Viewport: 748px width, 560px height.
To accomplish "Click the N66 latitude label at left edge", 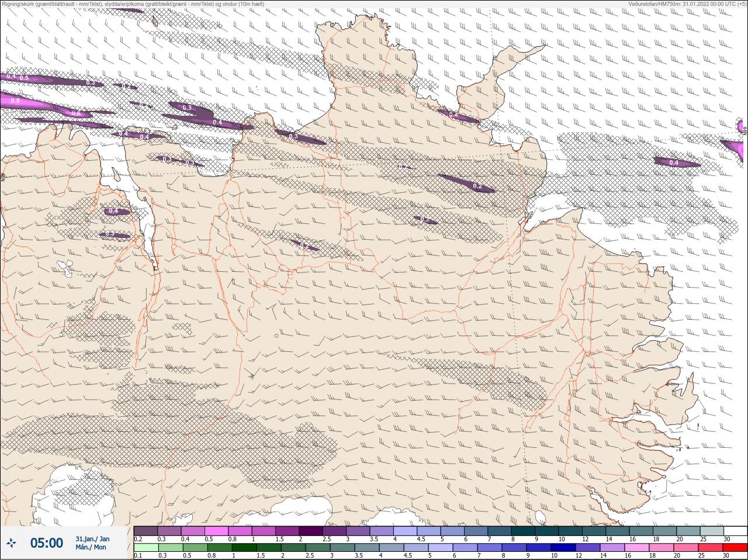I will point(3,176).
